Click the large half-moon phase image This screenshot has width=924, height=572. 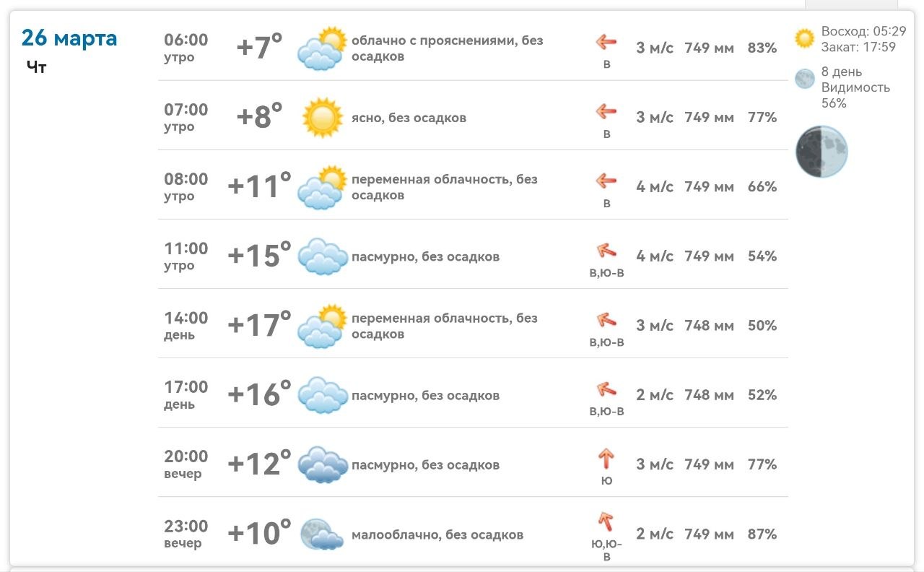[x=821, y=152]
